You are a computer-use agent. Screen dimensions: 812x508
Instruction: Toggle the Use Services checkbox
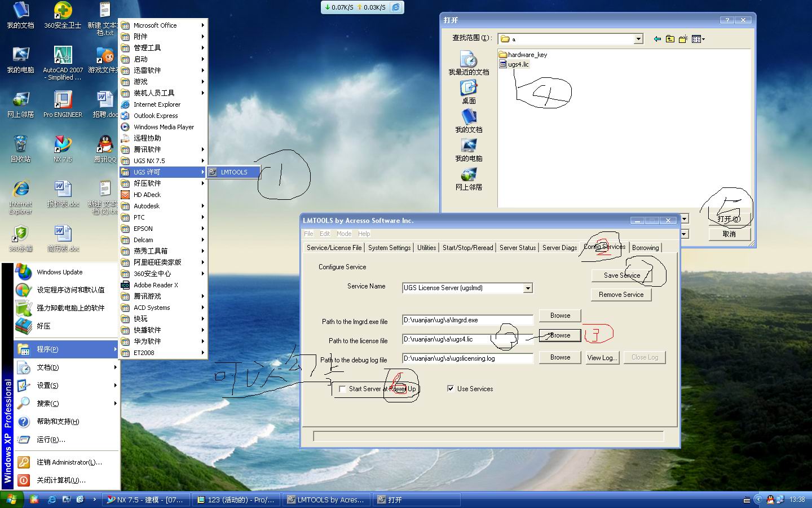[451, 389]
